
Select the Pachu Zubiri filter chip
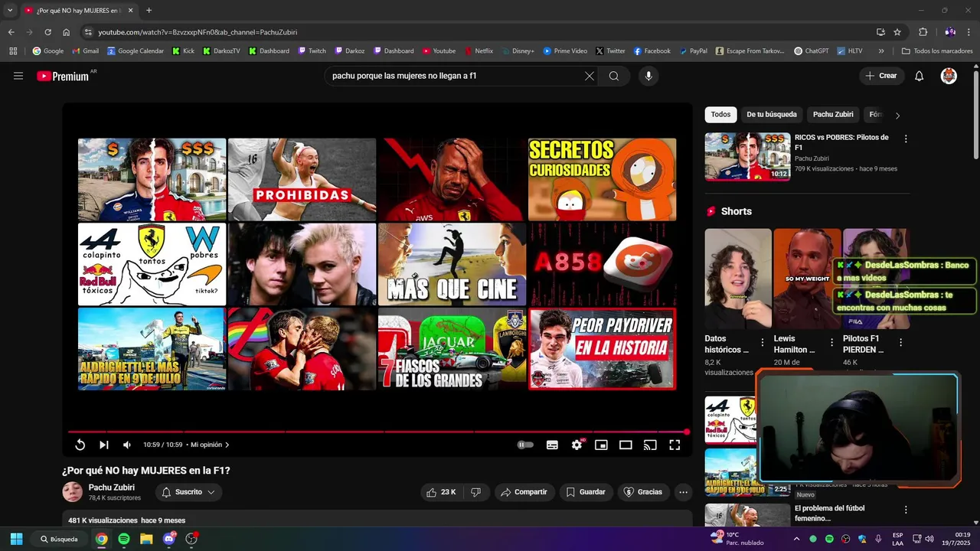click(833, 115)
